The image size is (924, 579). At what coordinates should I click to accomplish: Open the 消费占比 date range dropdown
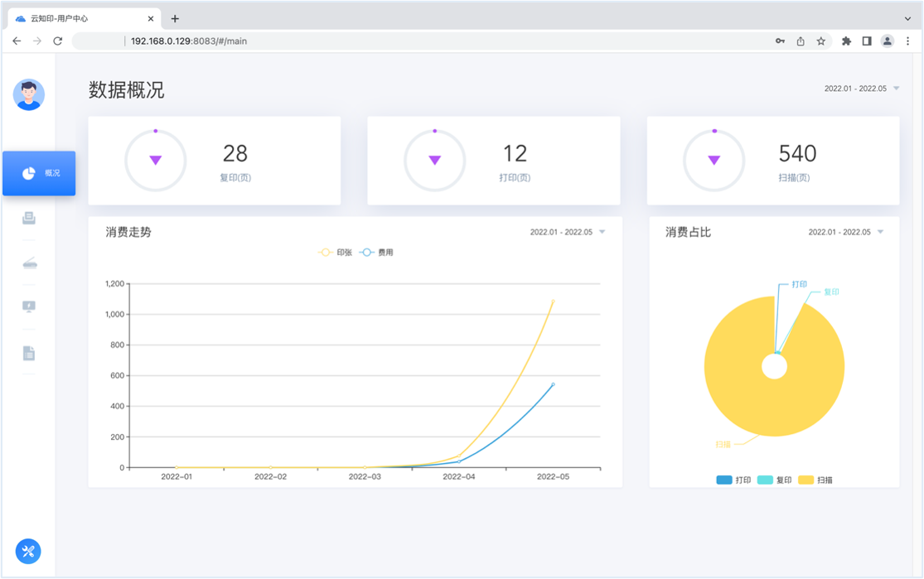point(845,233)
